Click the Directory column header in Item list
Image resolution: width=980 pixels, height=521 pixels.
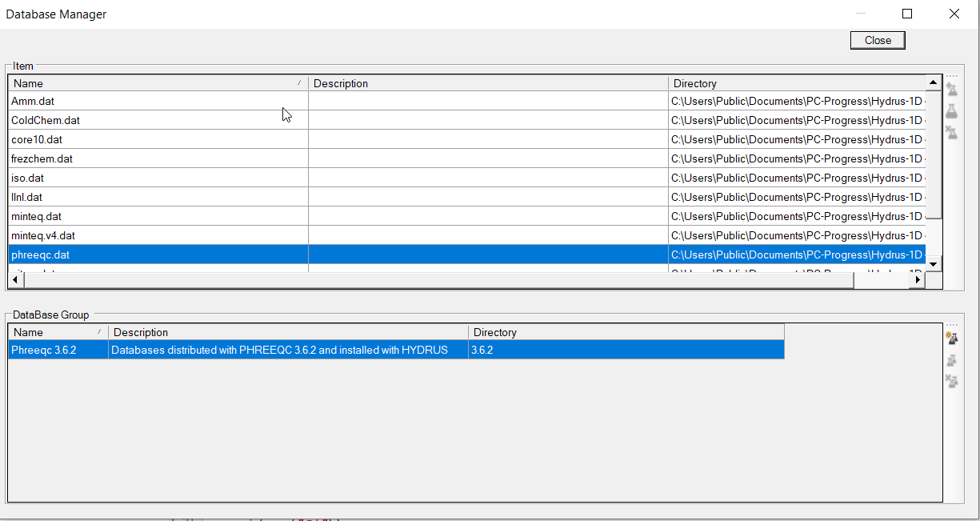(796, 83)
